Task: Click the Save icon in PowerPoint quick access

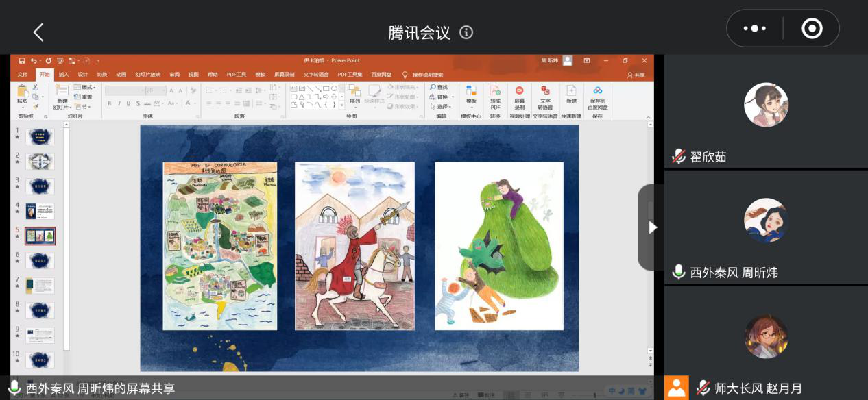Action: pyautogui.click(x=22, y=61)
